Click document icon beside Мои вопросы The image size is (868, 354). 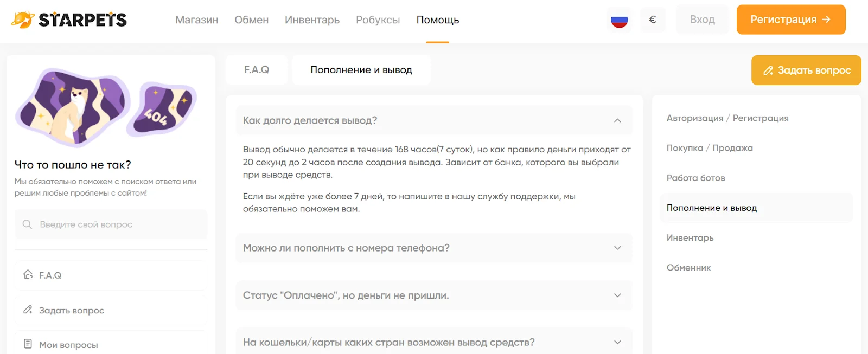[x=28, y=344]
